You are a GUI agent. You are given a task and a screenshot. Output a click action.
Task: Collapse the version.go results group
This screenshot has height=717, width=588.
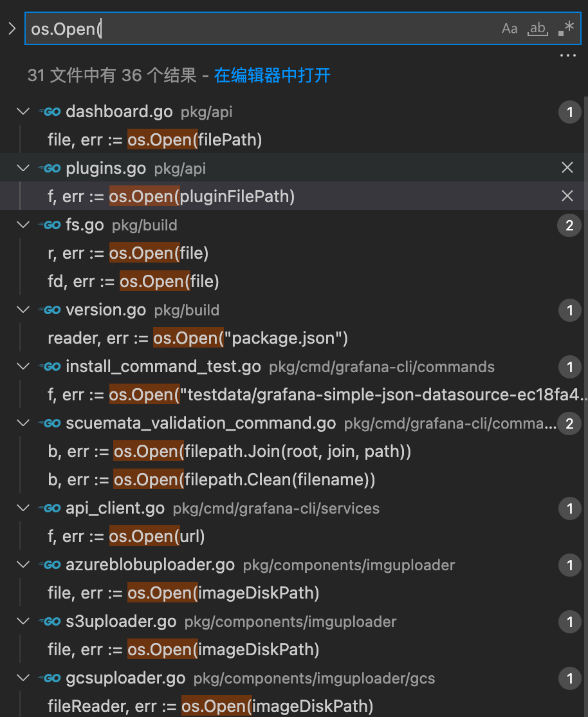(23, 310)
